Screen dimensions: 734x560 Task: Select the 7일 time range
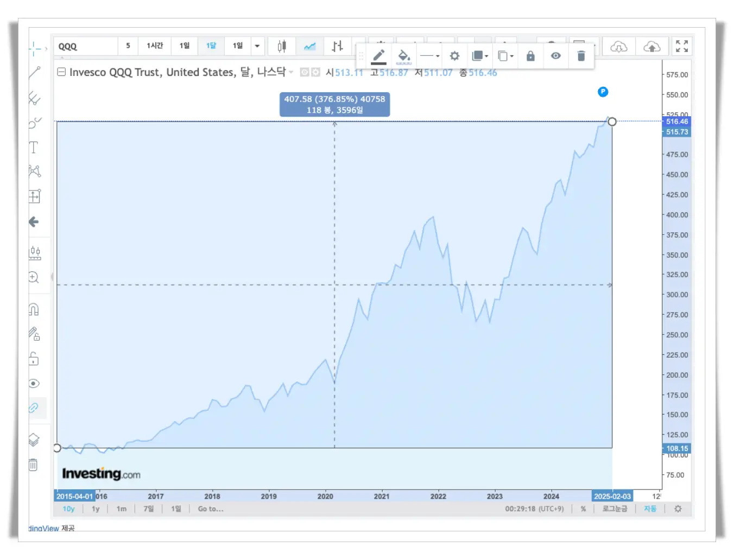click(149, 509)
